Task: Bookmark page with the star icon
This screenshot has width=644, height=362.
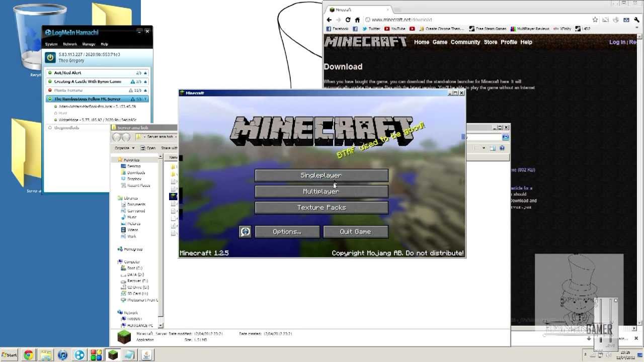Action: tap(595, 20)
